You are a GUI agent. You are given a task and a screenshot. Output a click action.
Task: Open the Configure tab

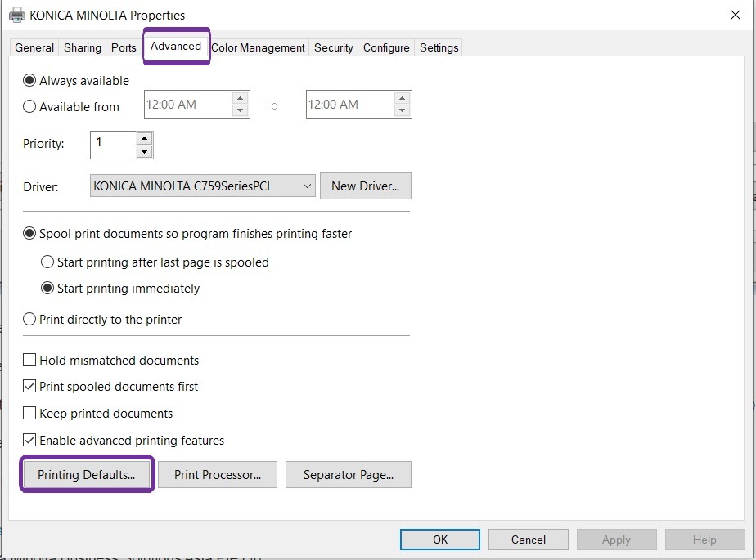[x=385, y=47]
